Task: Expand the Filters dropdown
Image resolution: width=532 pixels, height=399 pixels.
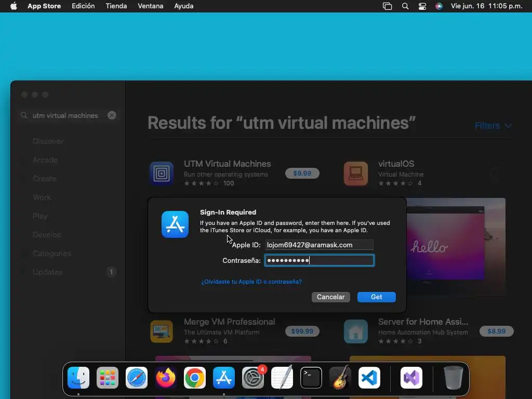Action: (x=493, y=126)
